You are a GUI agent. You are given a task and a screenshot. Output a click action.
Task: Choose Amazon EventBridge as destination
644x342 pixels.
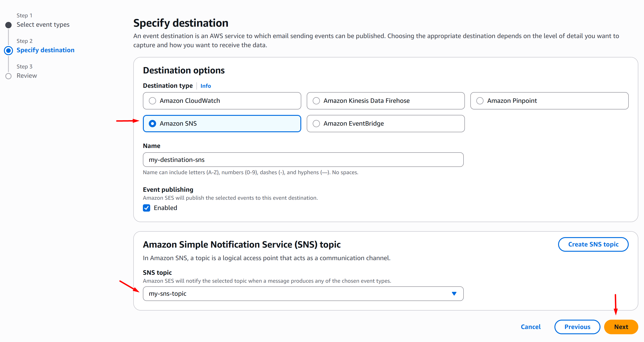click(316, 124)
